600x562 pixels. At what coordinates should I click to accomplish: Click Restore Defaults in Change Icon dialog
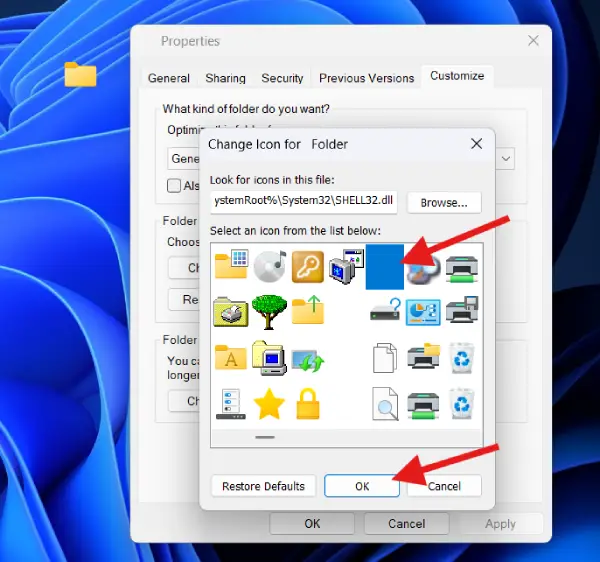pyautogui.click(x=263, y=486)
